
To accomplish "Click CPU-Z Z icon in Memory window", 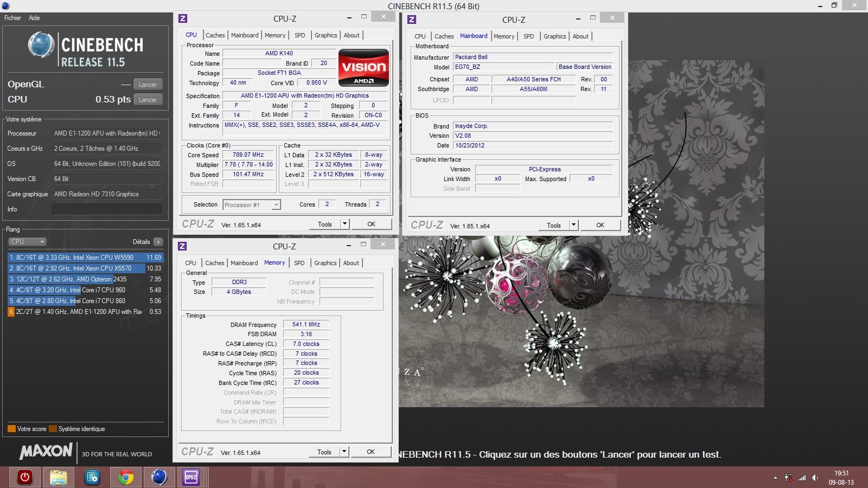I will (182, 246).
